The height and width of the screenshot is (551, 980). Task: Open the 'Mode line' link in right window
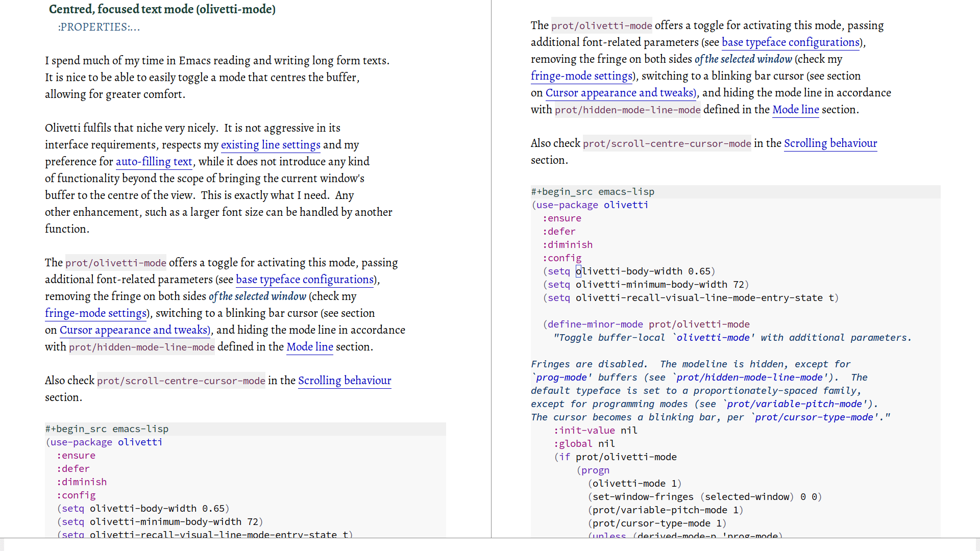796,110
